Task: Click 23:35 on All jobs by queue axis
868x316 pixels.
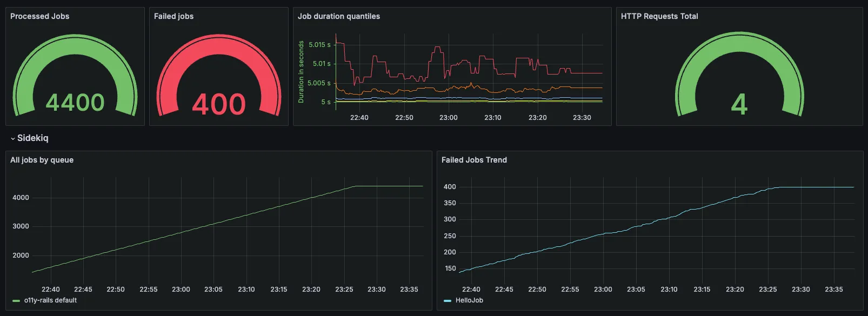Action: [x=409, y=290]
